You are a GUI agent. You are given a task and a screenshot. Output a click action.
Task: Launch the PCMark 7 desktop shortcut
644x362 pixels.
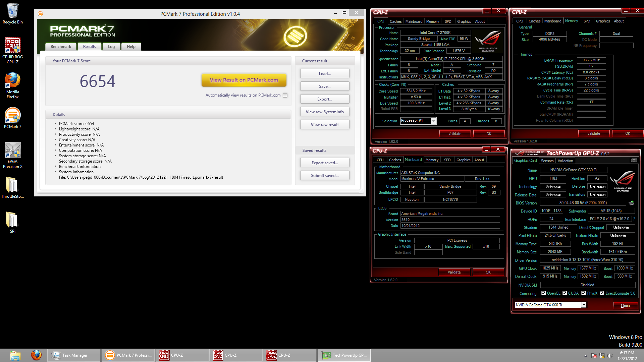(12, 118)
